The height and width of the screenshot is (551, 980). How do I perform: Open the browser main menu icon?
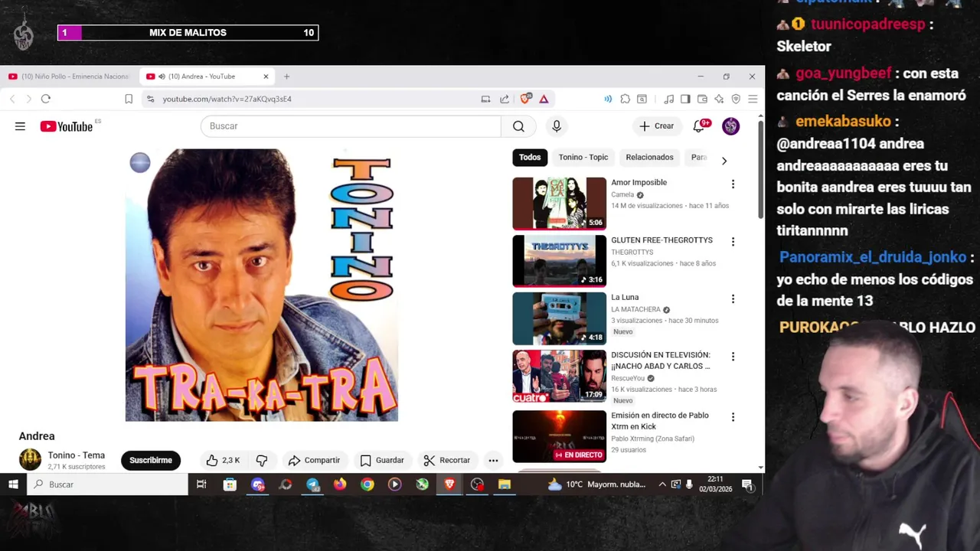pyautogui.click(x=753, y=99)
